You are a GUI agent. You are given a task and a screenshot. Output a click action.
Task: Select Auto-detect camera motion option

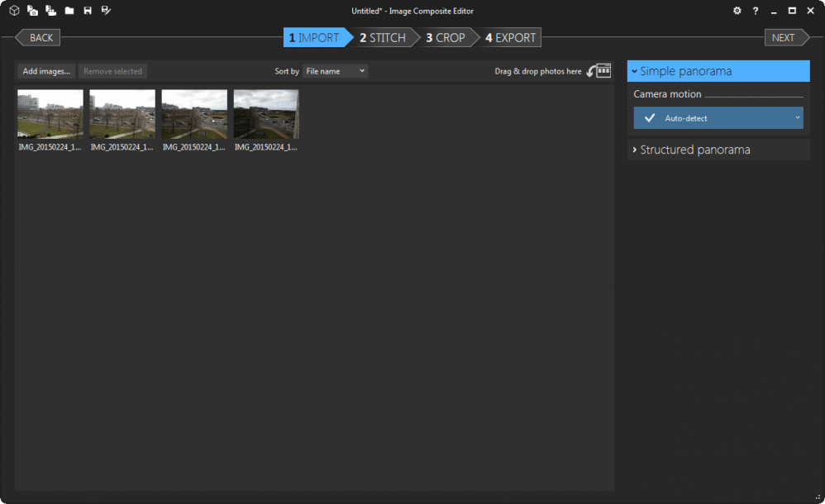pos(718,117)
